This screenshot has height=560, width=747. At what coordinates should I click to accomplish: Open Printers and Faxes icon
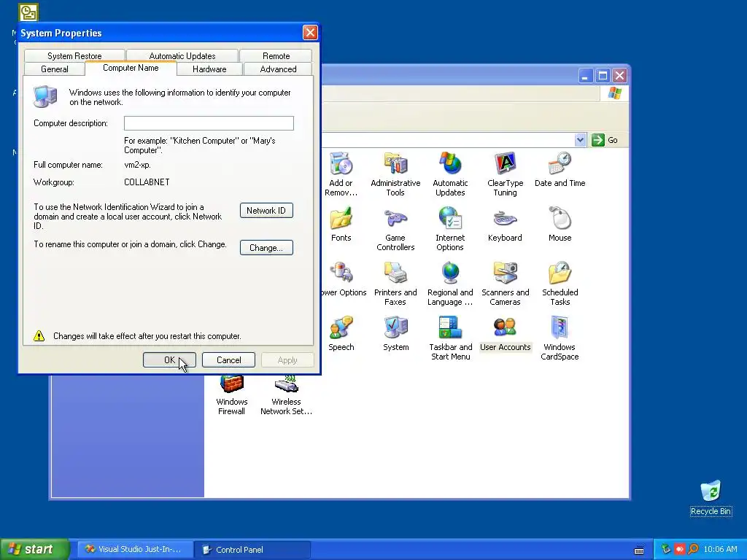[x=395, y=284]
